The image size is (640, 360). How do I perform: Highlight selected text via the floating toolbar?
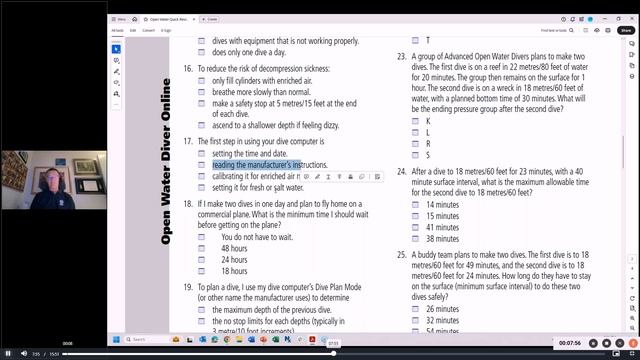pos(318,177)
